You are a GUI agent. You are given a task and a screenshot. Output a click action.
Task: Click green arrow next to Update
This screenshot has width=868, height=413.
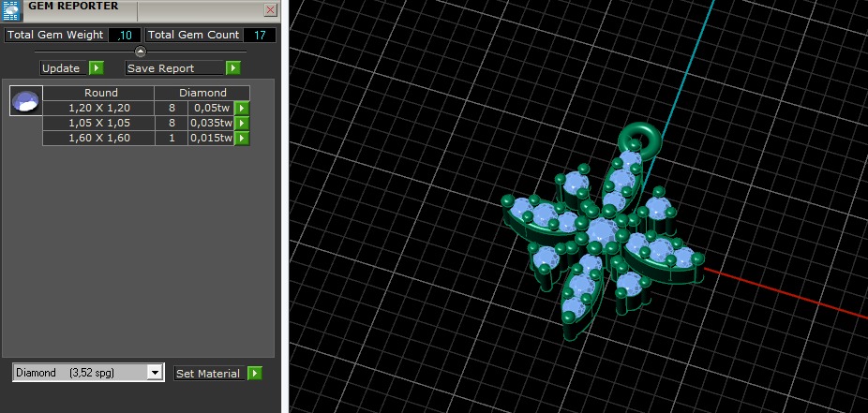(97, 68)
